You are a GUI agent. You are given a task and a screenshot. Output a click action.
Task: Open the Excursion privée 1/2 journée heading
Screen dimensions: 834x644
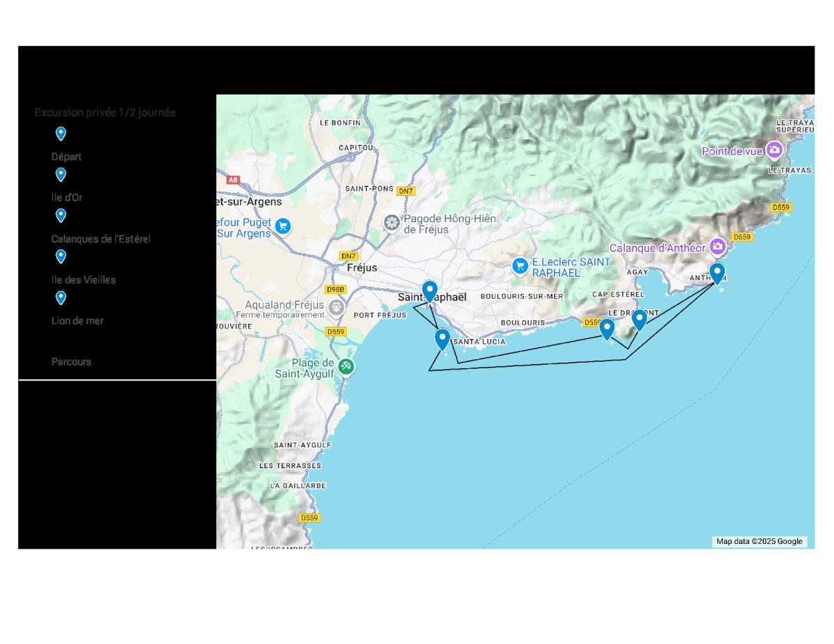pos(105,113)
